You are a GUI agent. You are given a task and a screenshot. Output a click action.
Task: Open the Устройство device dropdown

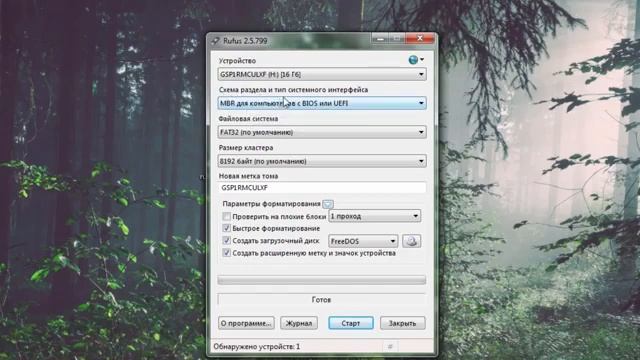322,74
